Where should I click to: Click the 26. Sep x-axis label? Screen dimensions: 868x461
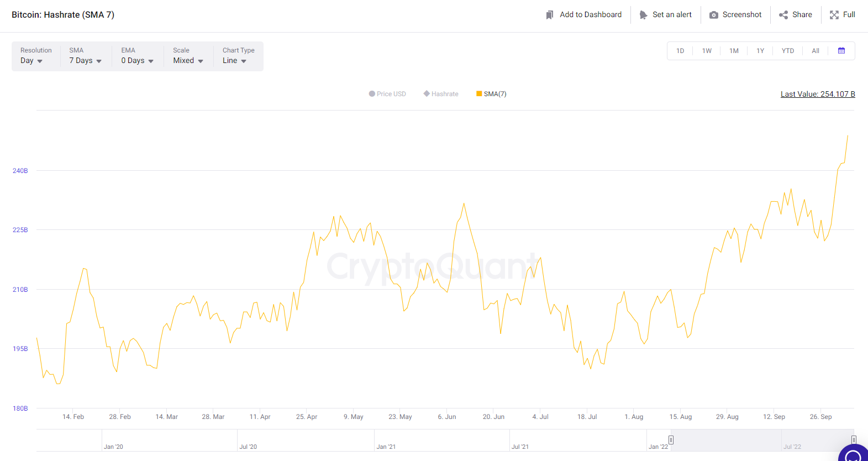click(821, 417)
